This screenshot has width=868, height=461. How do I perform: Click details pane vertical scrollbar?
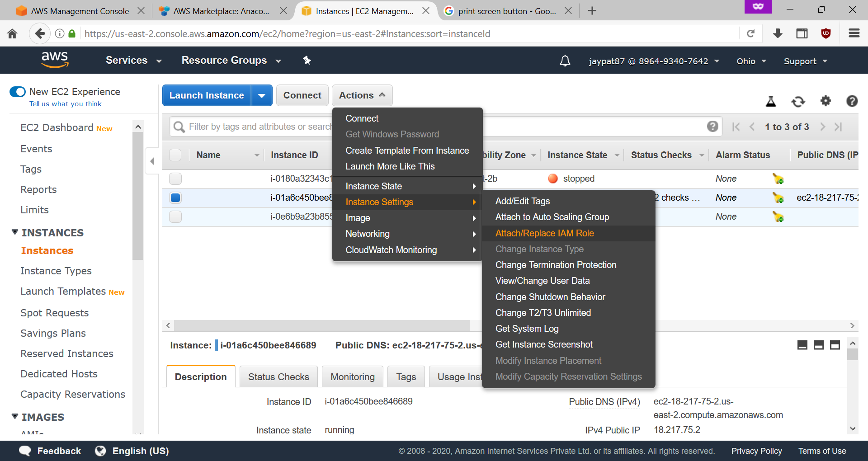coord(853,354)
